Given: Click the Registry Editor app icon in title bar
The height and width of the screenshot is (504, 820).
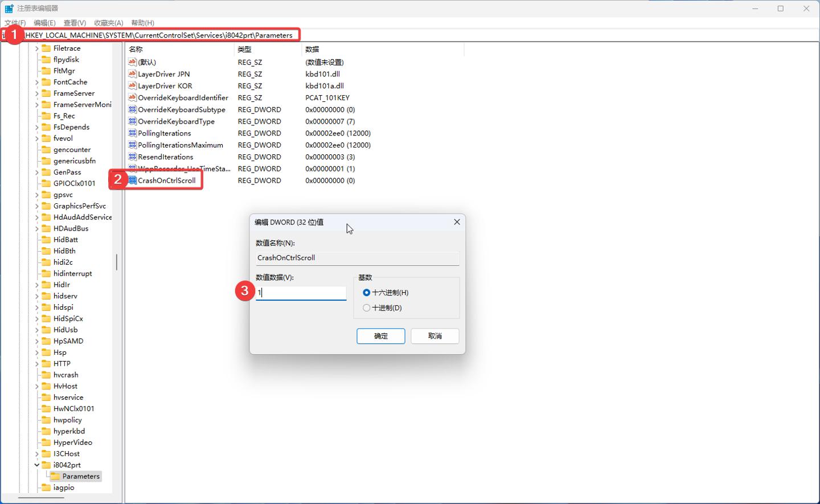Looking at the screenshot, I should pyautogui.click(x=9, y=9).
